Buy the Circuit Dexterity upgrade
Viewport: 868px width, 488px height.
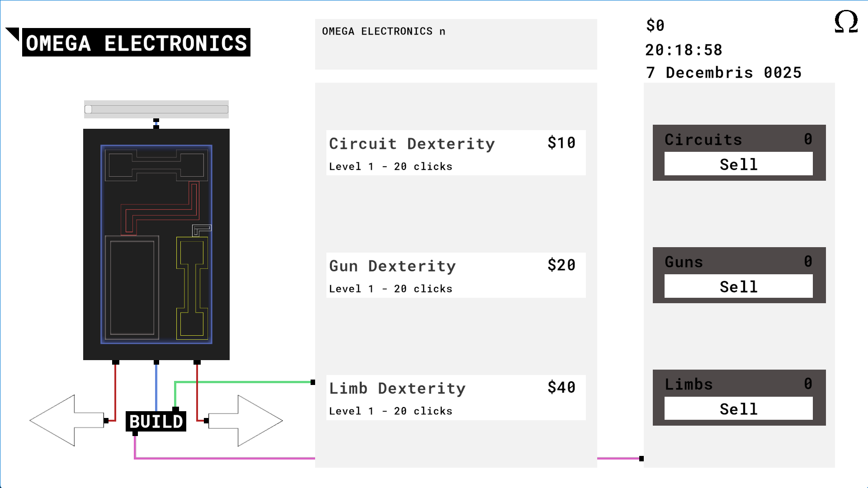point(456,153)
